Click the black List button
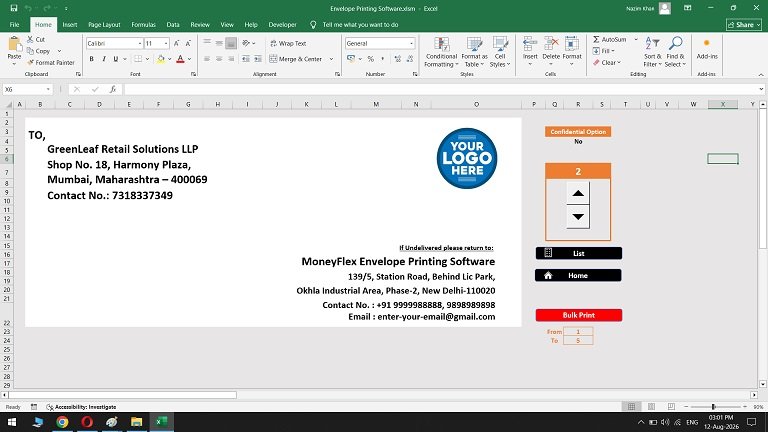Viewport: 768px width, 432px height. [578, 253]
